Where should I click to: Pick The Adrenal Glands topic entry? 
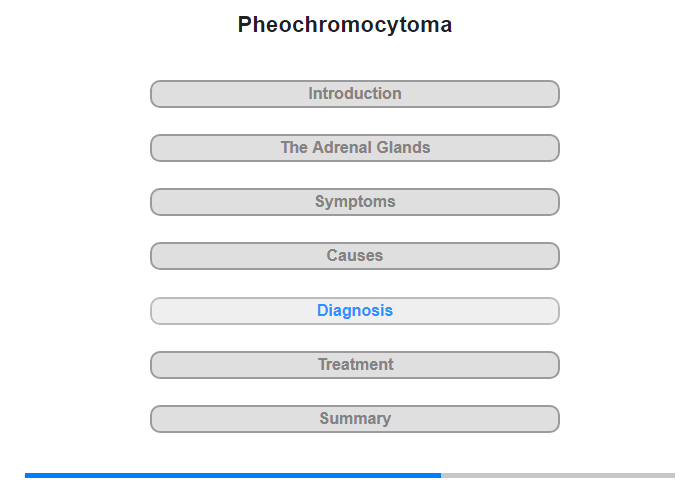click(355, 148)
